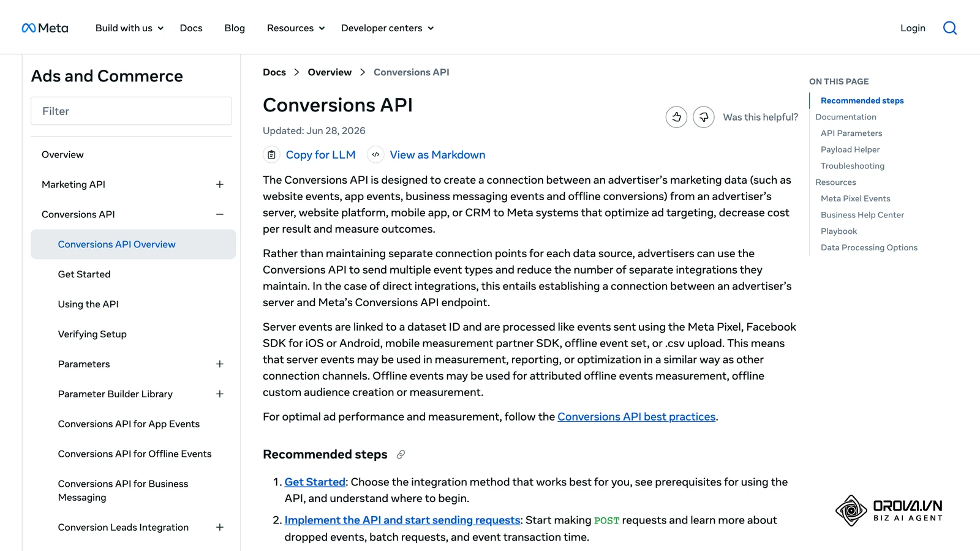Open Conversions API for Business Messaging
Viewport: 980px width, 551px height.
click(123, 490)
